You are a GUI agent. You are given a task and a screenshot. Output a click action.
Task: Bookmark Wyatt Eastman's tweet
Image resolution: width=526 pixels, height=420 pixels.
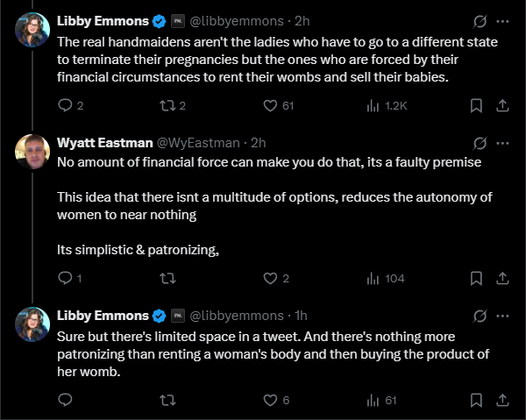[x=476, y=279]
